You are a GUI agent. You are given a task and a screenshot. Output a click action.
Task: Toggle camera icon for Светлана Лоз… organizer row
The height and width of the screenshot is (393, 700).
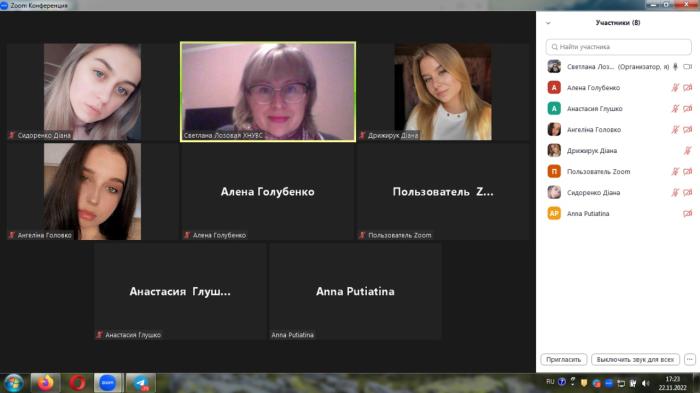688,67
